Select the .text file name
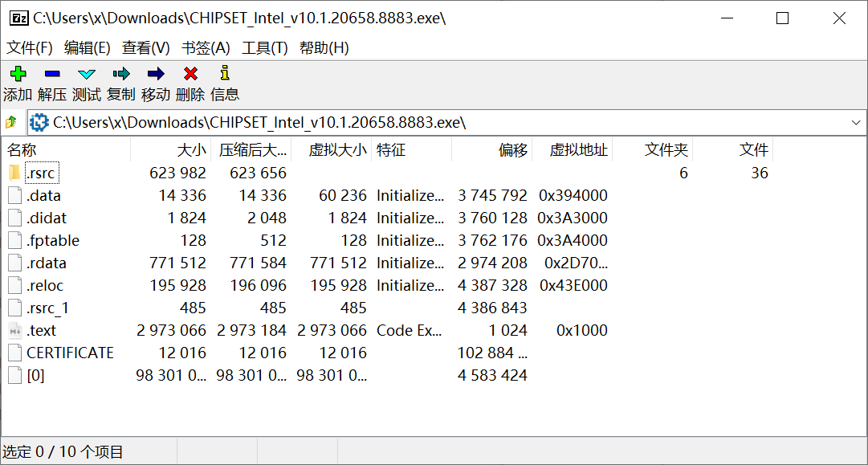Viewport: 868px width, 465px height. click(x=42, y=331)
